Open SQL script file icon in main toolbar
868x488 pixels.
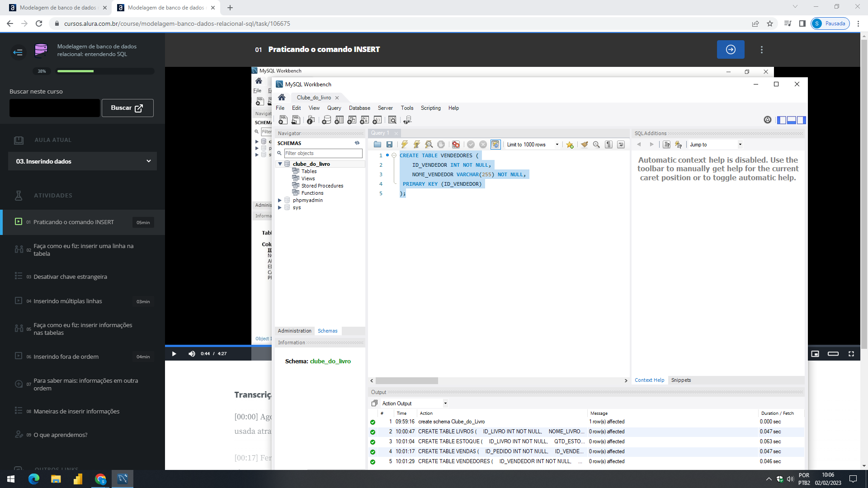296,120
